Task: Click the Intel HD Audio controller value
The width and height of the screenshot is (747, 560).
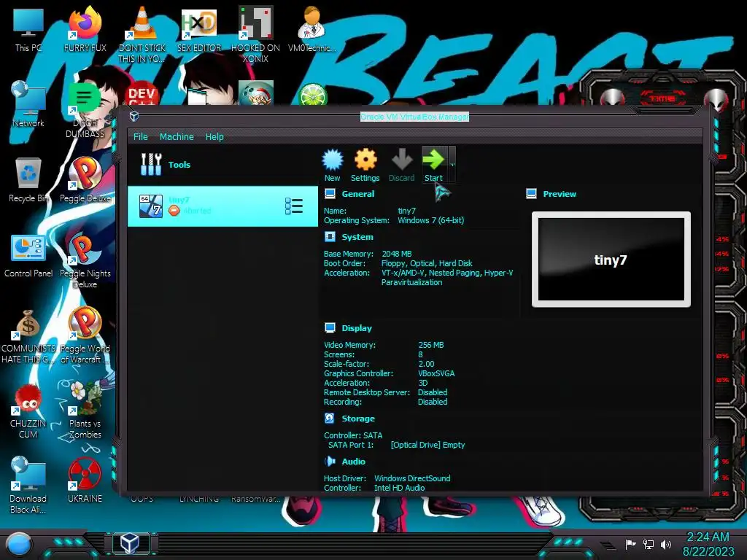Action: click(399, 488)
